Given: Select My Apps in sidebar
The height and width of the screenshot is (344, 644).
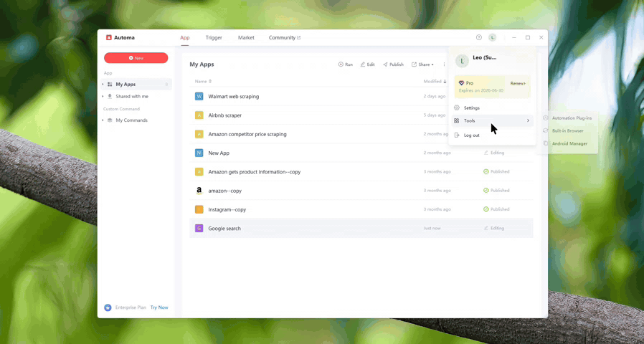Looking at the screenshot, I should [x=136, y=84].
